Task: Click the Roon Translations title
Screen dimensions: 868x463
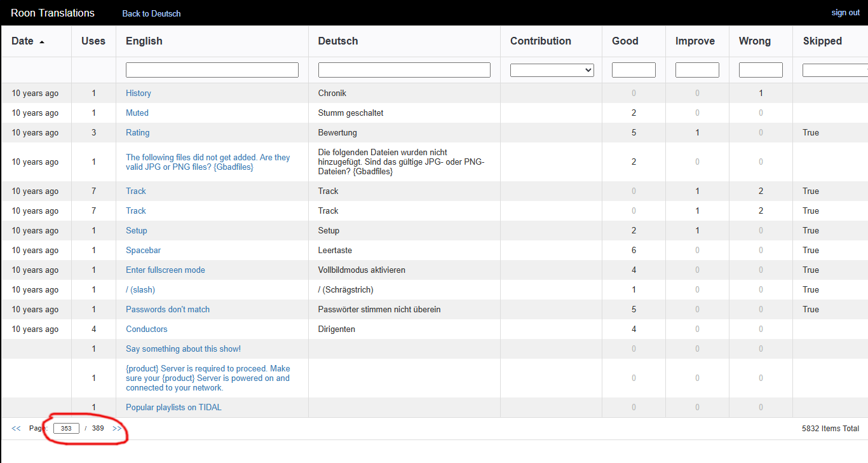Action: tap(53, 13)
